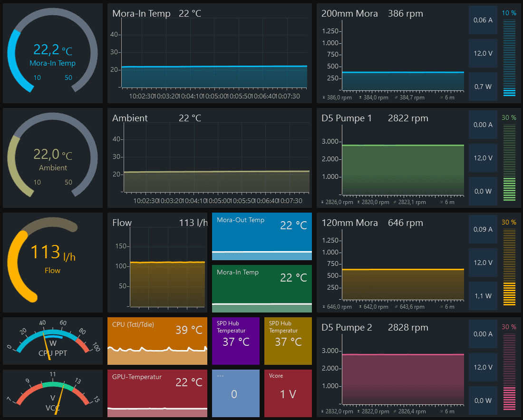This screenshot has height=420, width=523.
Task: Select the green Mora-In Temp tile
Action: pos(262,289)
